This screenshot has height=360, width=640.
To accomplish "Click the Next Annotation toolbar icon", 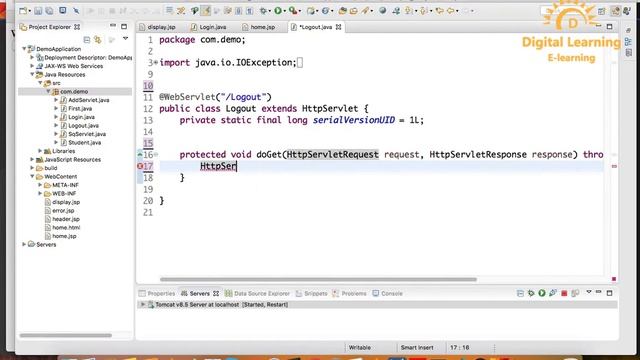I will [409, 11].
